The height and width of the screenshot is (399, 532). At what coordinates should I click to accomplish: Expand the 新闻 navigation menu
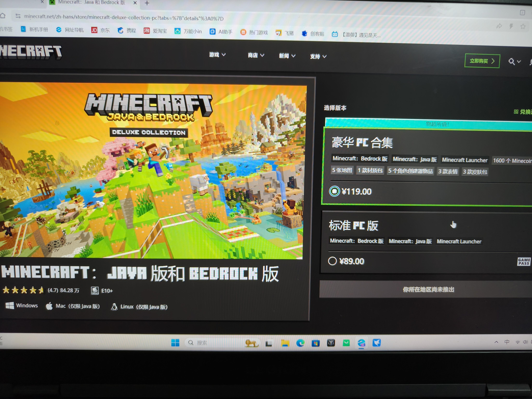pyautogui.click(x=287, y=56)
